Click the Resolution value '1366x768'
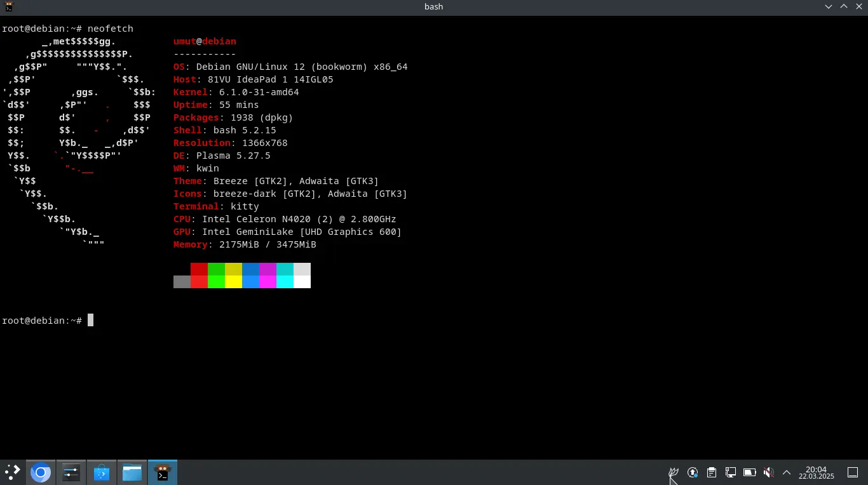Viewport: 868px width, 485px height. pos(265,143)
